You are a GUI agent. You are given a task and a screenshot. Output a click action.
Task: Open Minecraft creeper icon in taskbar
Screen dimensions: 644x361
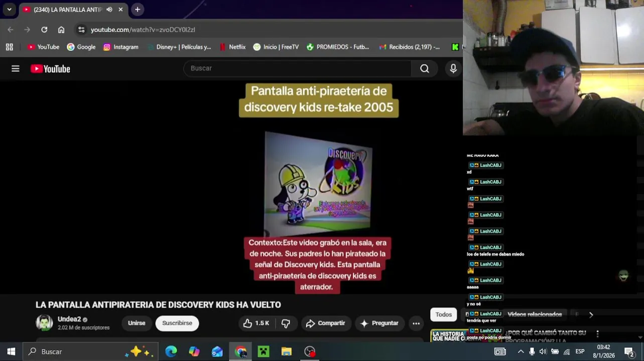click(264, 351)
